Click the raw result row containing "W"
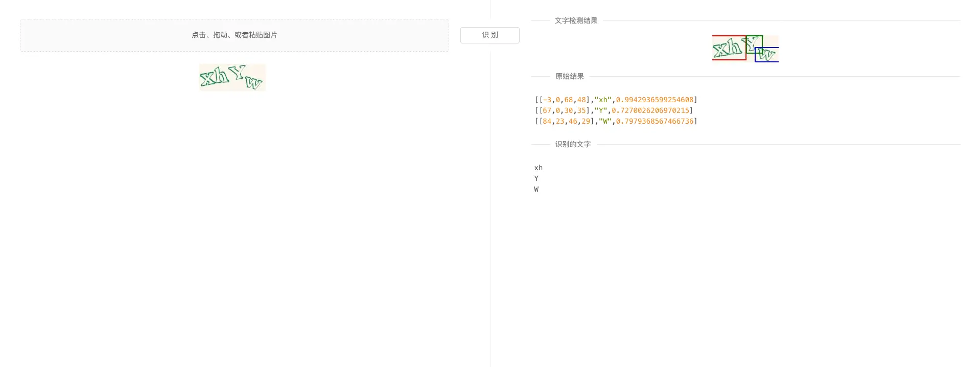This screenshot has height=367, width=980. (x=616, y=121)
